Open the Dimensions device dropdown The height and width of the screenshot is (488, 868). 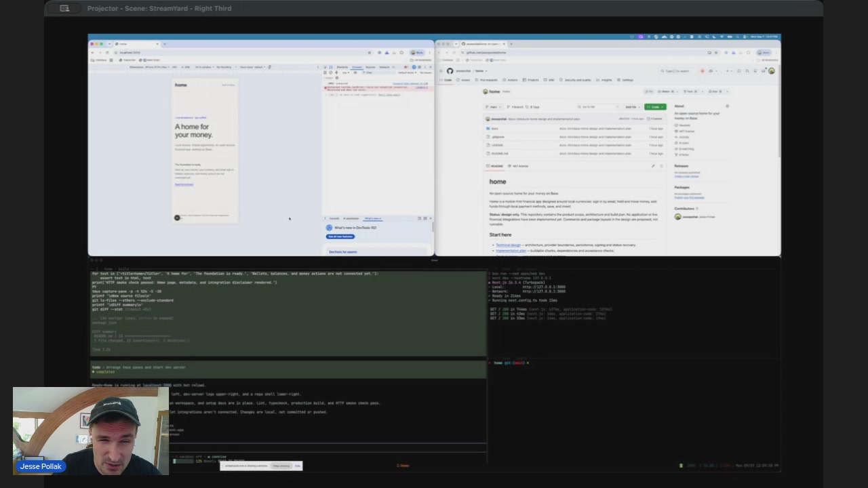(149, 67)
